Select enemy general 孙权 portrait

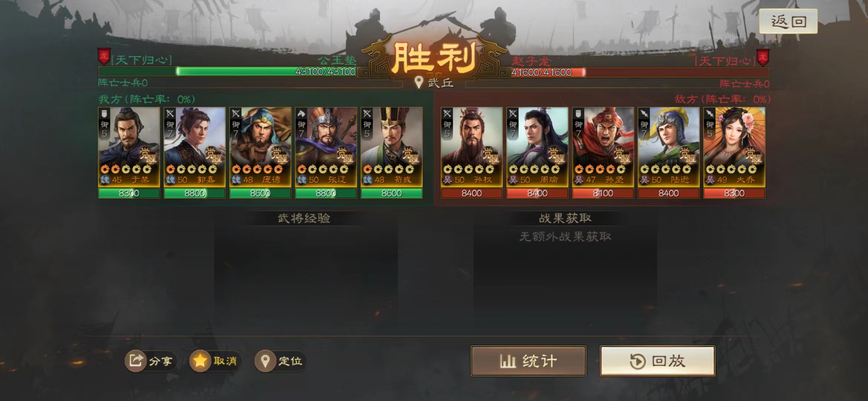[x=471, y=147]
